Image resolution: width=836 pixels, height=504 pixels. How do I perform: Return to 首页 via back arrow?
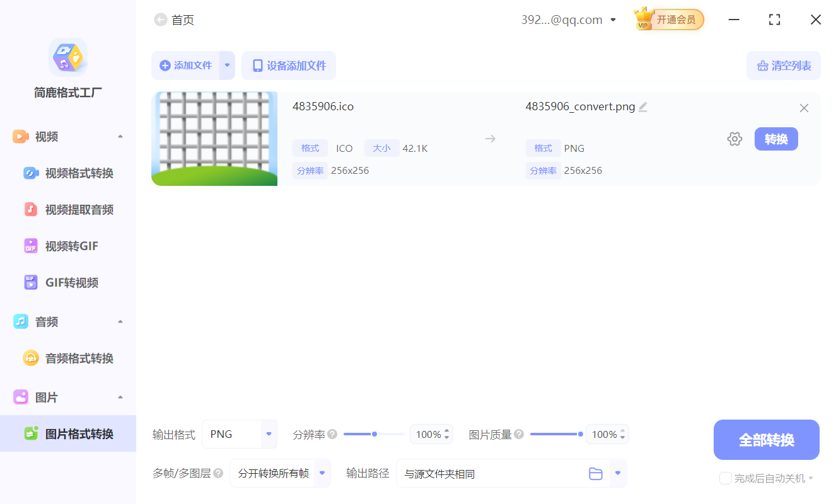tap(160, 20)
